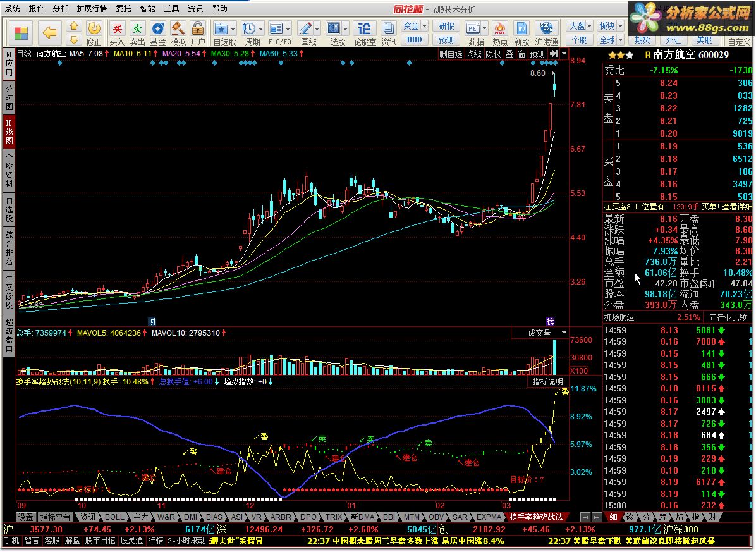Select the 换手率趋势战法 indicator tab
The height and width of the screenshot is (552, 756).
536,517
